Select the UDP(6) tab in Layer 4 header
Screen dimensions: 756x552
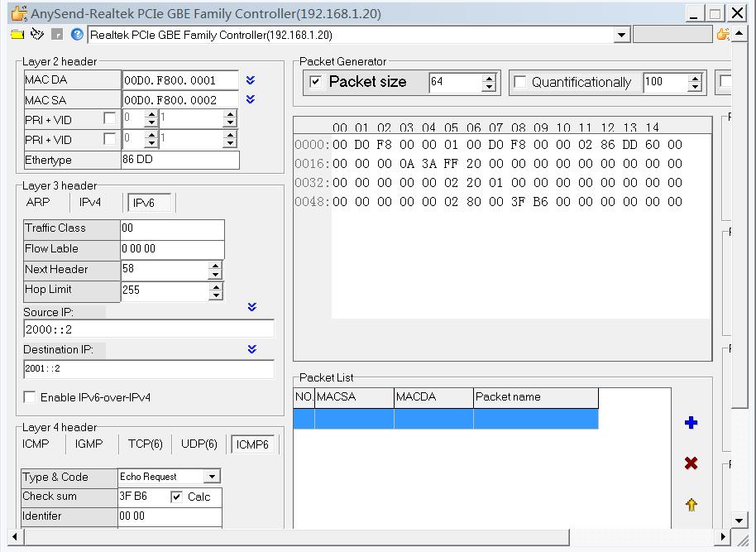point(199,444)
